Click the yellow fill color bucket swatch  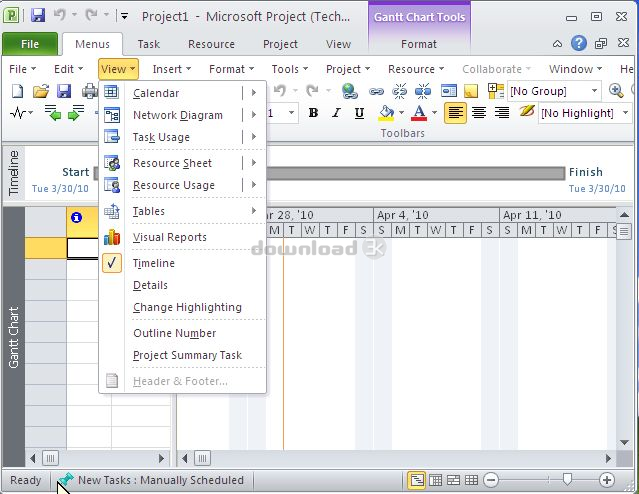point(386,113)
